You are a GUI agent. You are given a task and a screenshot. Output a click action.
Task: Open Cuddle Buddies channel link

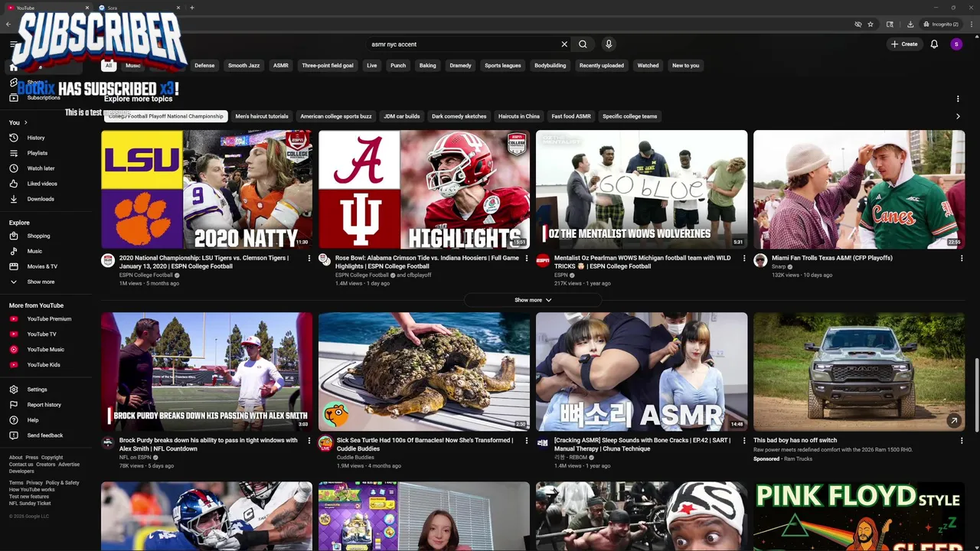point(355,458)
